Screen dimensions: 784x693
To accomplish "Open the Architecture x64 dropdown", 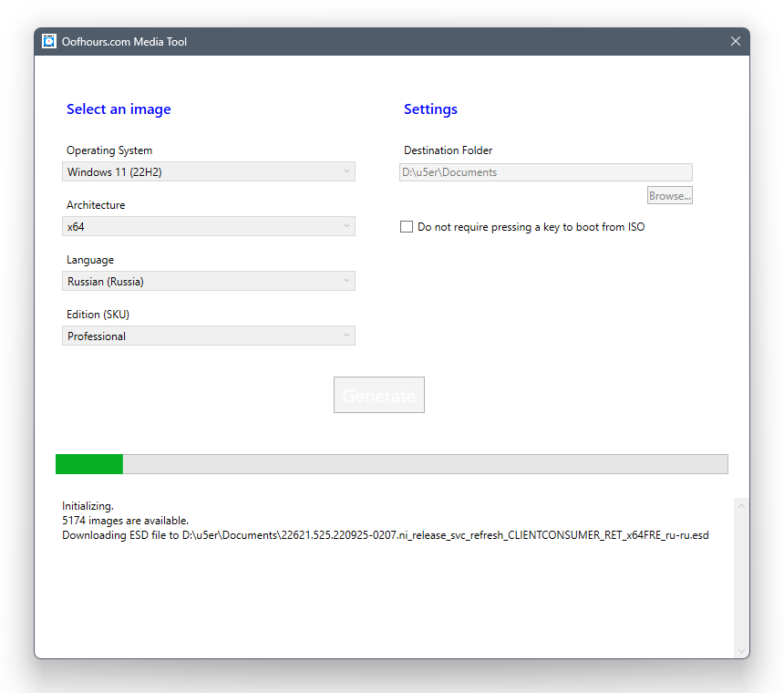I will point(209,226).
